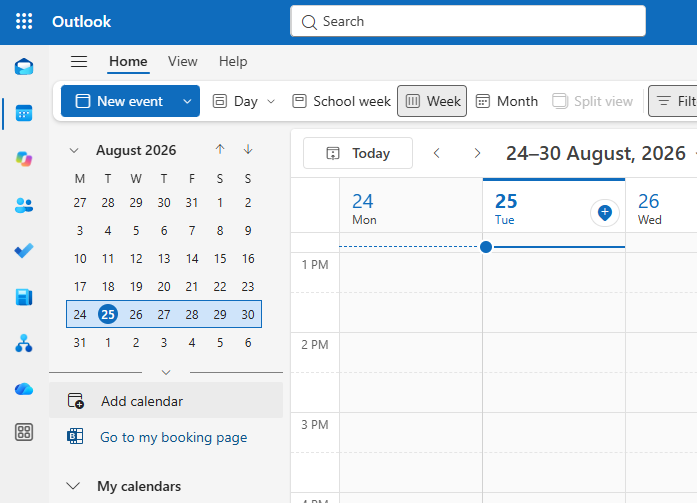Screen dimensions: 697x503
Task: Open the Org Explorer sidebar icon
Action: coord(24,343)
